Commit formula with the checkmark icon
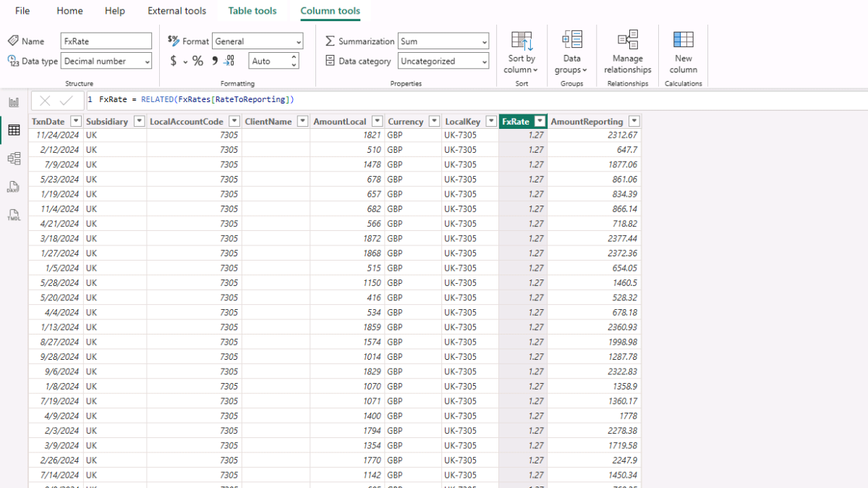This screenshot has width=868, height=488. coord(66,101)
